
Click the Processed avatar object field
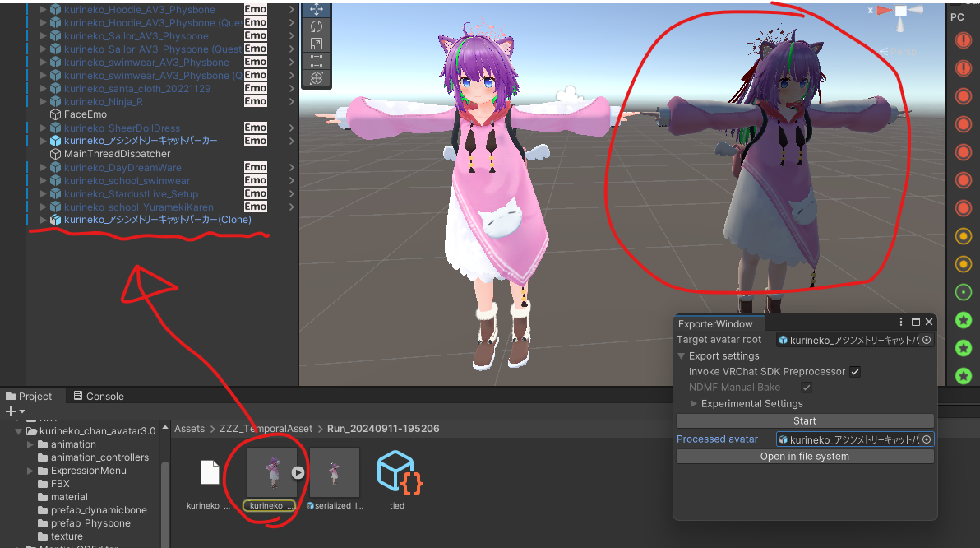pyautogui.click(x=855, y=439)
